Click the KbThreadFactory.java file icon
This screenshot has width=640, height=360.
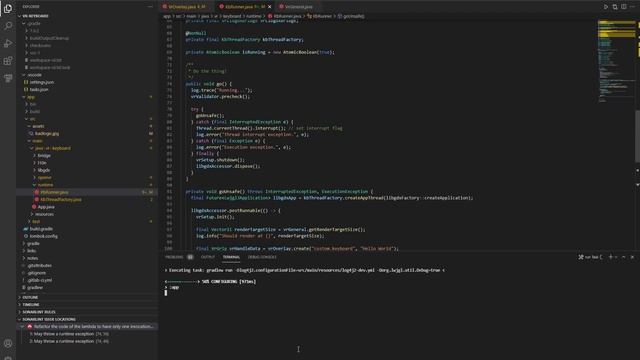coord(36,200)
